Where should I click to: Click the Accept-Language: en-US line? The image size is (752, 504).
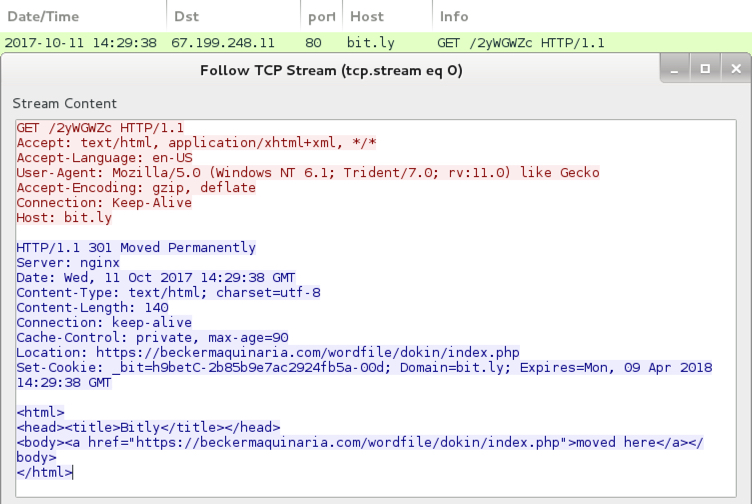(x=105, y=157)
